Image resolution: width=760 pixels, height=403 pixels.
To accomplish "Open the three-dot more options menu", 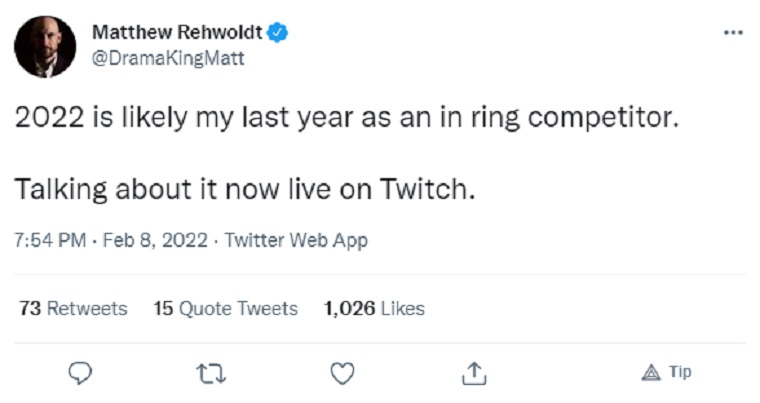I will point(733,33).
